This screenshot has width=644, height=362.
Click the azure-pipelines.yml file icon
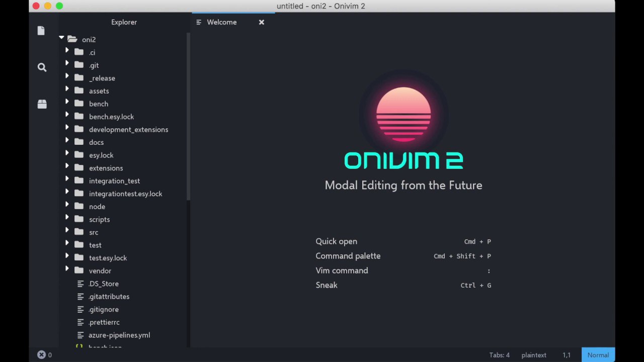coord(80,335)
